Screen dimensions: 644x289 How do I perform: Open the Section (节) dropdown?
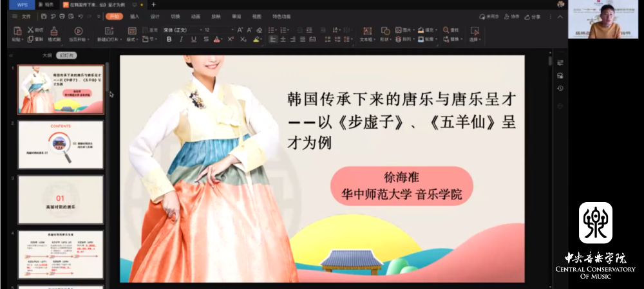[150, 39]
